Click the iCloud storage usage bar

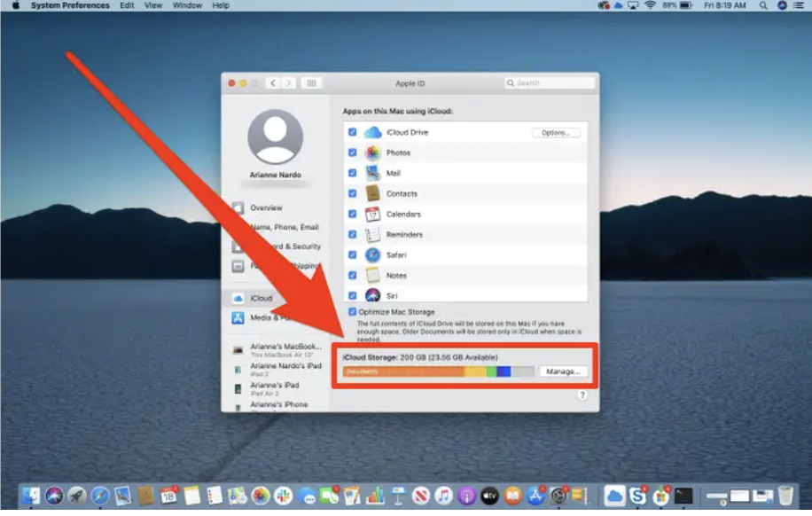coord(438,371)
